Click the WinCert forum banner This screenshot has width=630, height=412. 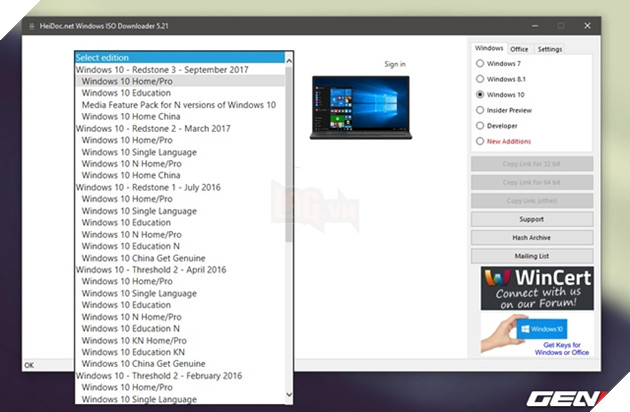[x=537, y=288]
